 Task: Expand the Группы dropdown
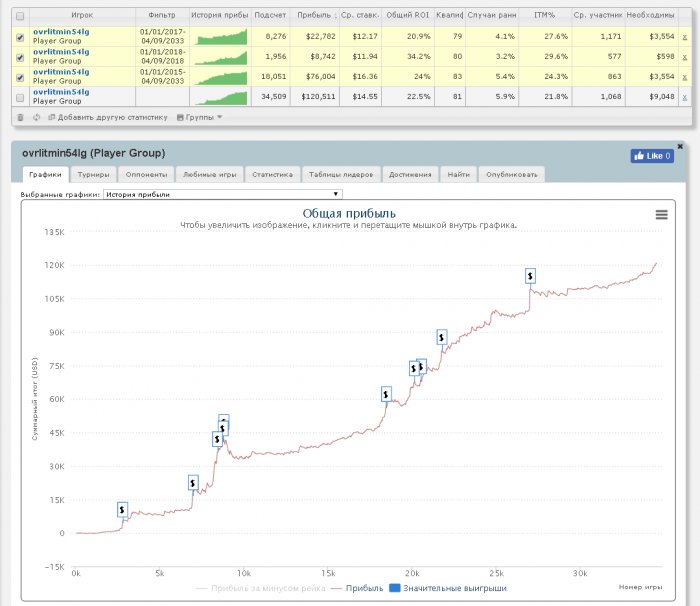tap(200, 117)
